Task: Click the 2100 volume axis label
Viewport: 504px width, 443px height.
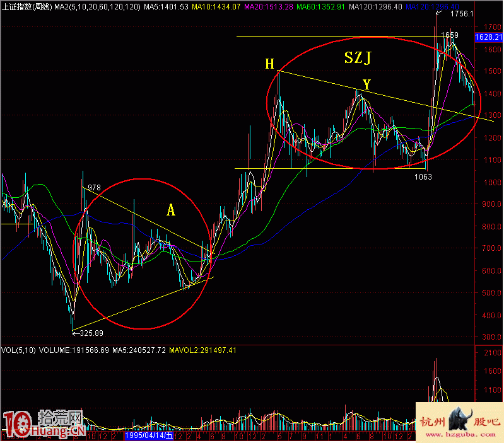Action: [493, 353]
